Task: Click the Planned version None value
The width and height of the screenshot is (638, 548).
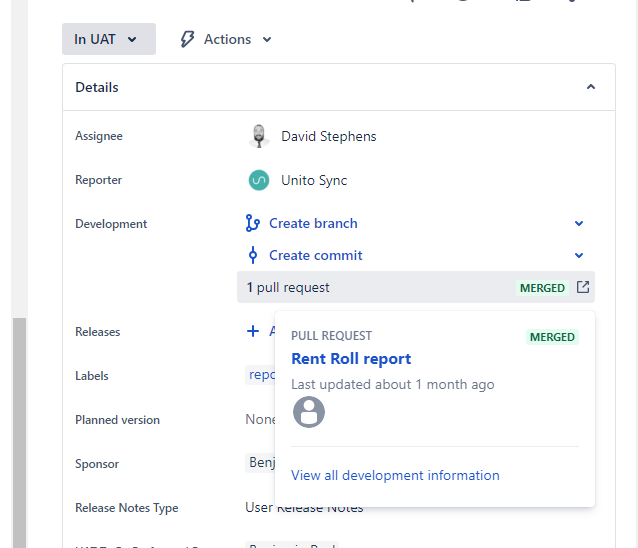Action: (260, 419)
